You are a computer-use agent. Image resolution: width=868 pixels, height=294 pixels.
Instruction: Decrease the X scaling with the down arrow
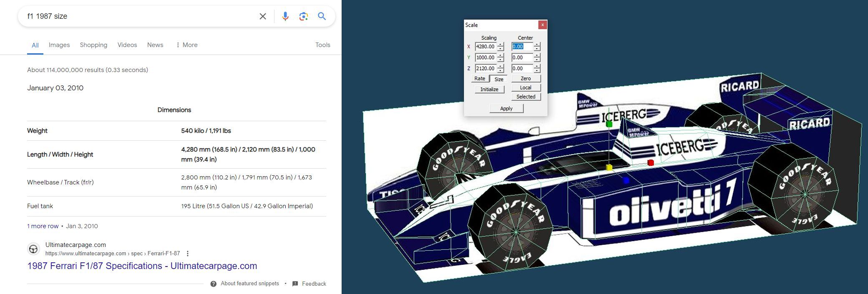point(501,49)
